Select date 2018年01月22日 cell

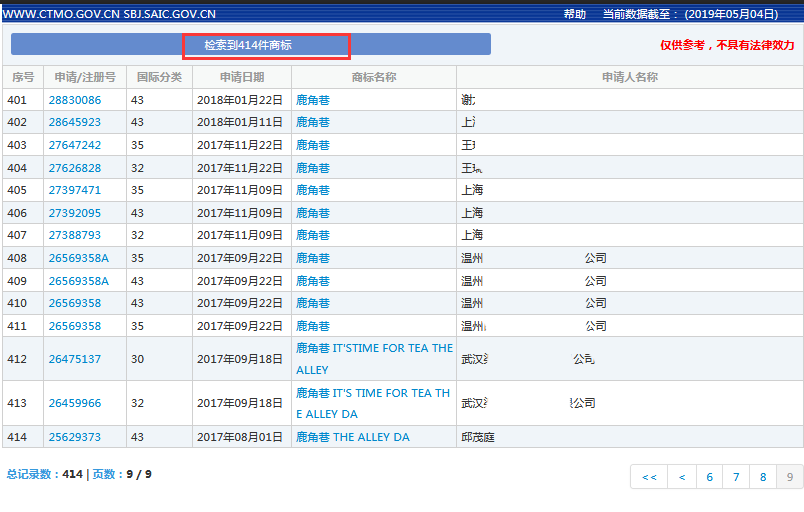click(240, 100)
